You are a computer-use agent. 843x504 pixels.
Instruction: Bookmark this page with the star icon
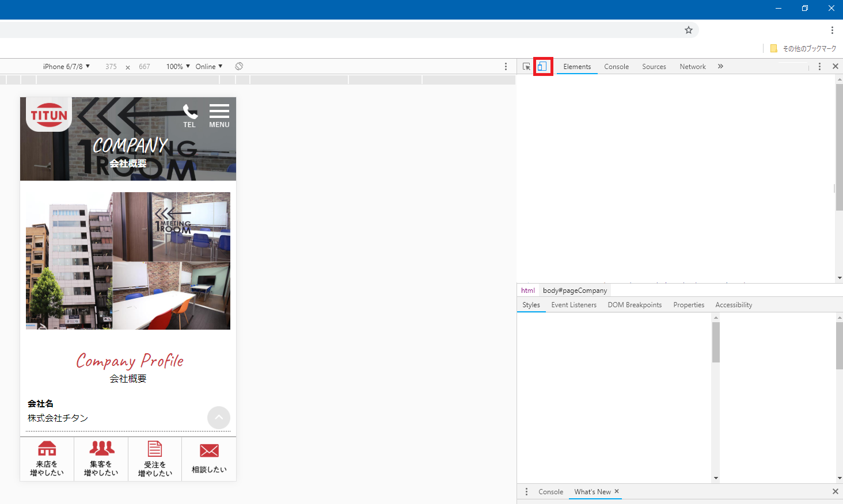pos(688,30)
